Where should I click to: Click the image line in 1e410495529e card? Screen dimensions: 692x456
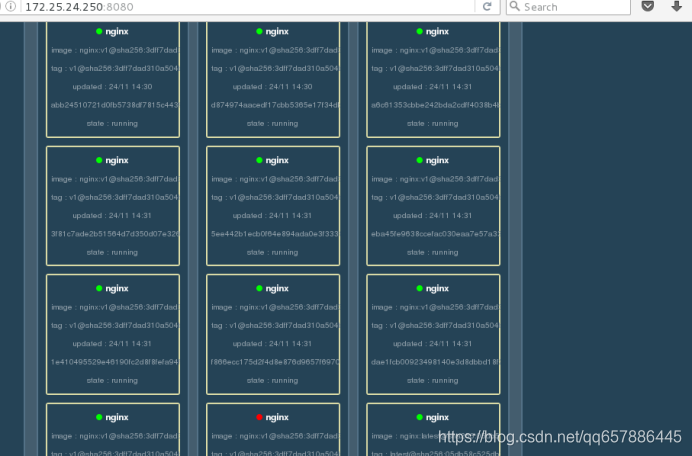click(115, 307)
